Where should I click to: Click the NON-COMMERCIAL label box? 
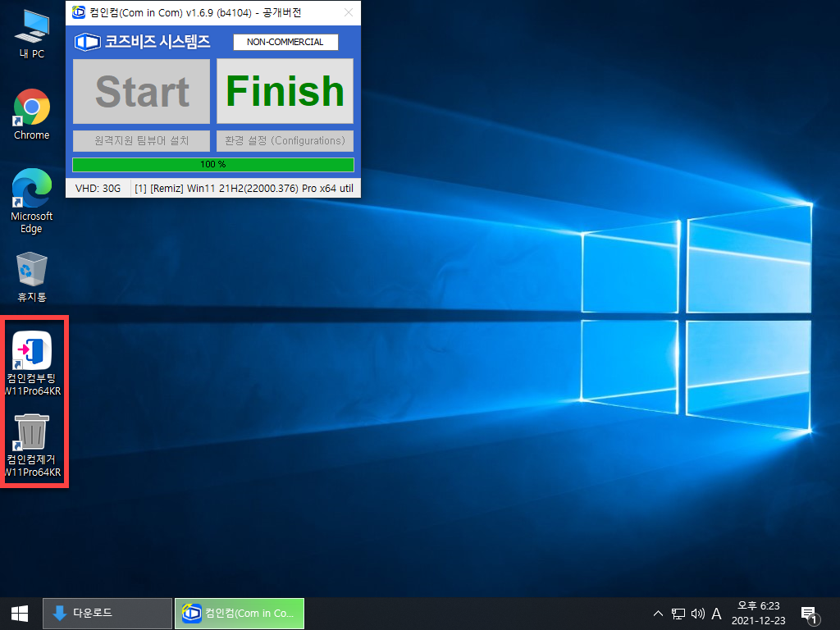click(x=285, y=42)
